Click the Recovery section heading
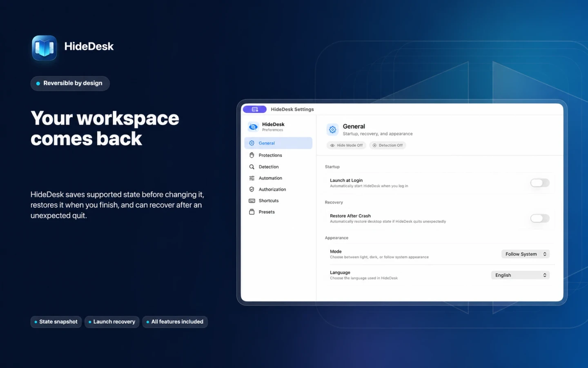This screenshot has height=368, width=588. [x=334, y=202]
